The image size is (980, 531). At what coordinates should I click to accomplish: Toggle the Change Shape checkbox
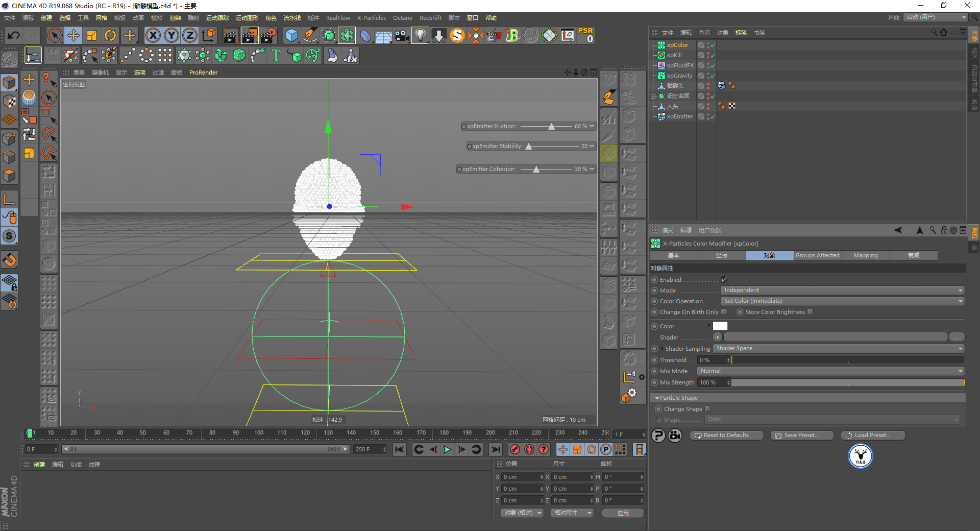(x=708, y=409)
